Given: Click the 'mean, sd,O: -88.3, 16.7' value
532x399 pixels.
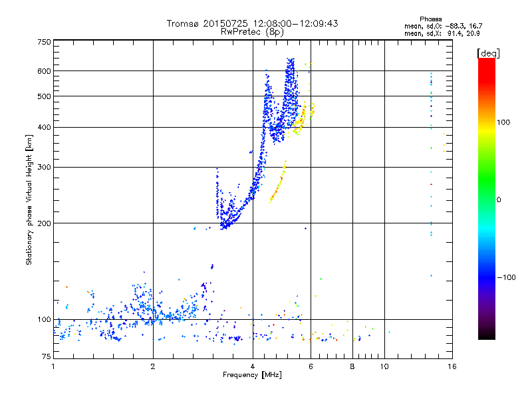Looking at the screenshot, I should 443,26.
